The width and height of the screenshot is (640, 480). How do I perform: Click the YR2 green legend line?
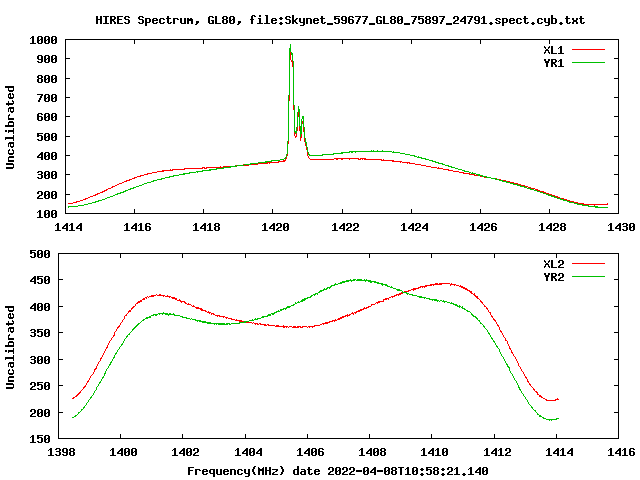tap(588, 277)
